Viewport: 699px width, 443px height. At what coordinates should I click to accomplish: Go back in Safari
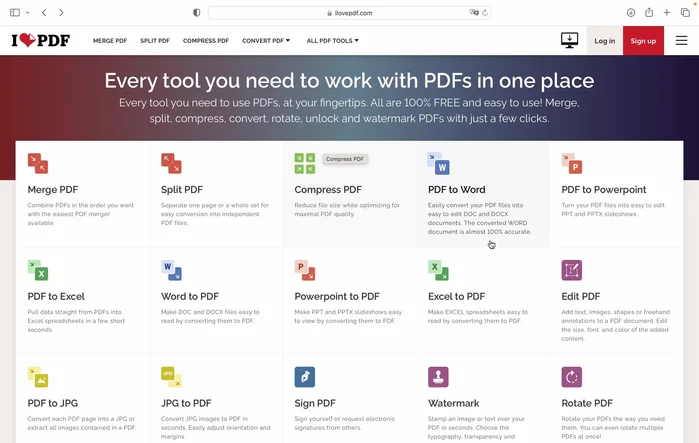click(x=44, y=12)
